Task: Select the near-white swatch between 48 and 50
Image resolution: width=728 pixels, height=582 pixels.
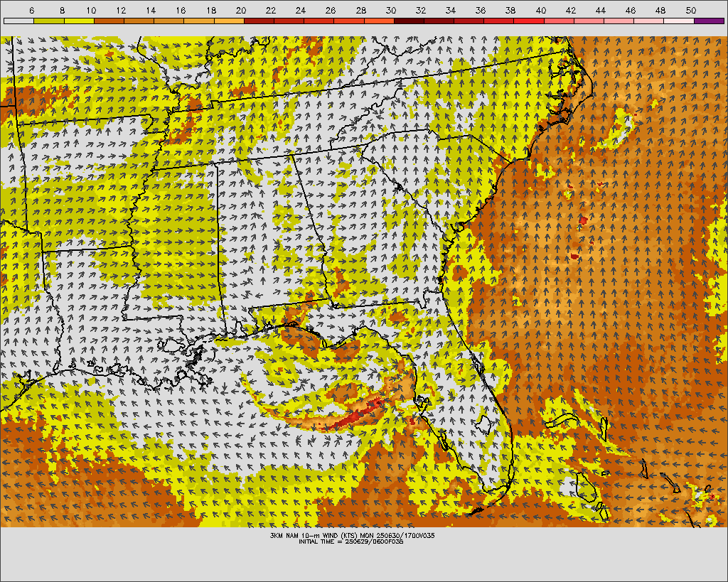Action: click(679, 21)
